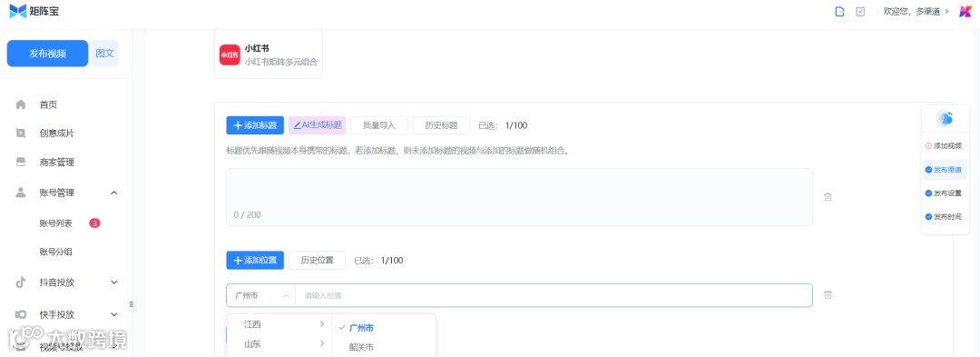Image resolution: width=980 pixels, height=357 pixels.
Task: Expand the 快手投放 section
Action: point(113,314)
